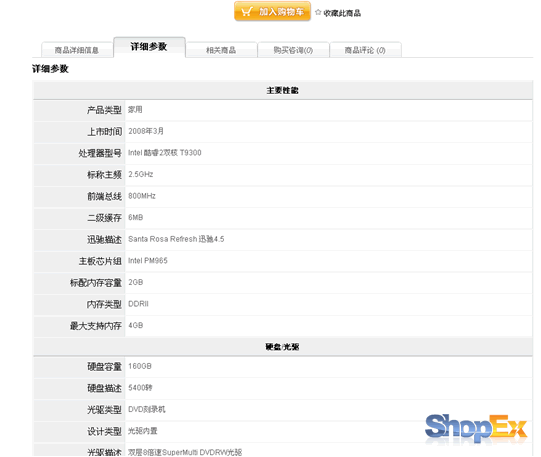Click the 光驱描述 label
Image resolution: width=541 pixels, height=457 pixels.
tap(105, 452)
